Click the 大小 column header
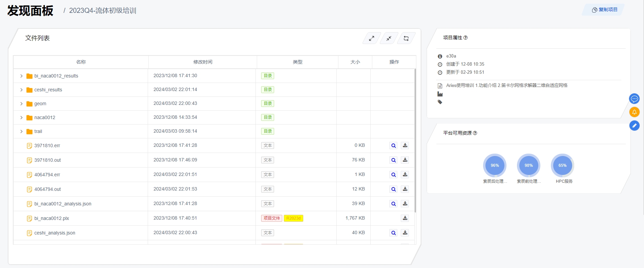 click(x=355, y=62)
